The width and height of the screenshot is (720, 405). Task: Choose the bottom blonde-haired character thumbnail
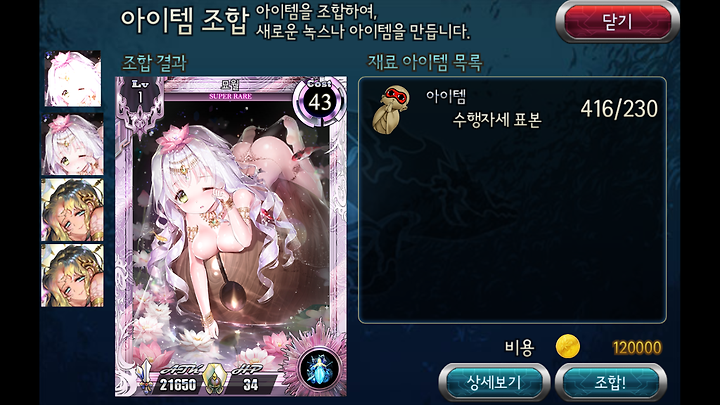click(73, 276)
